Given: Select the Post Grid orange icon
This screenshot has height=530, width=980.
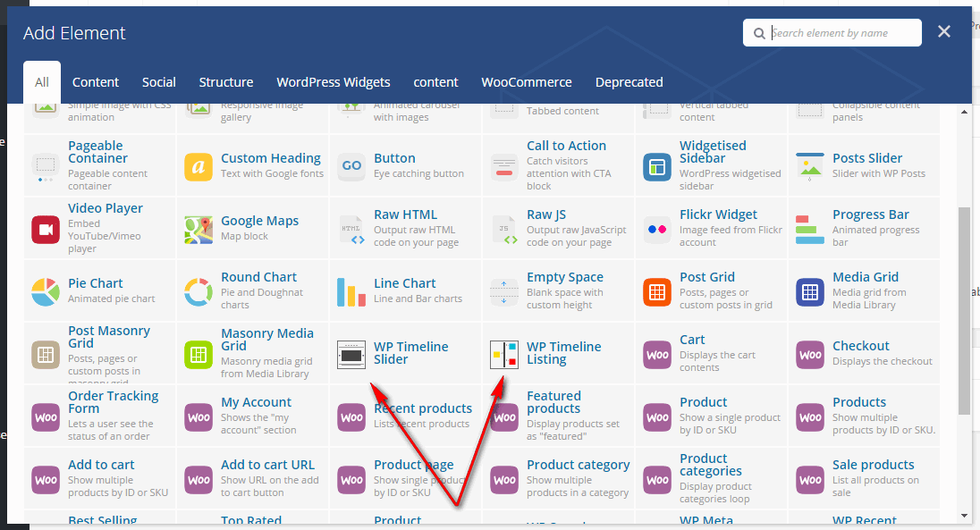Looking at the screenshot, I should (x=657, y=291).
